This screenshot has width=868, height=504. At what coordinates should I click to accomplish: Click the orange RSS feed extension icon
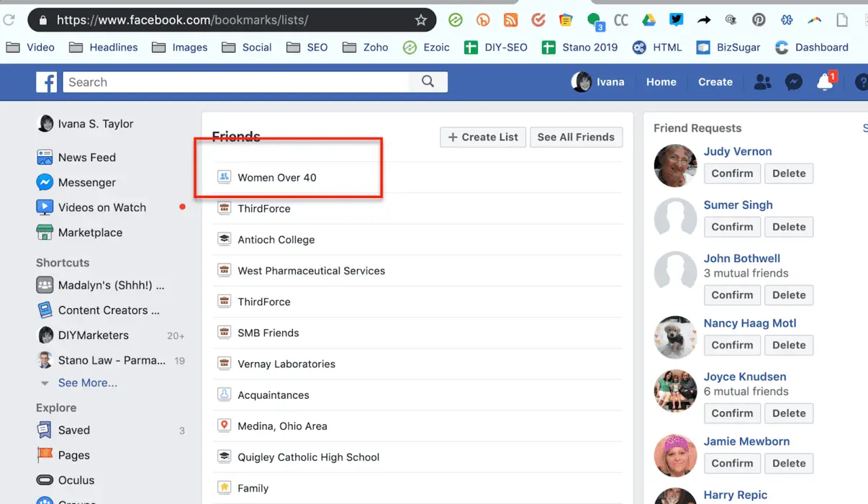point(510,20)
